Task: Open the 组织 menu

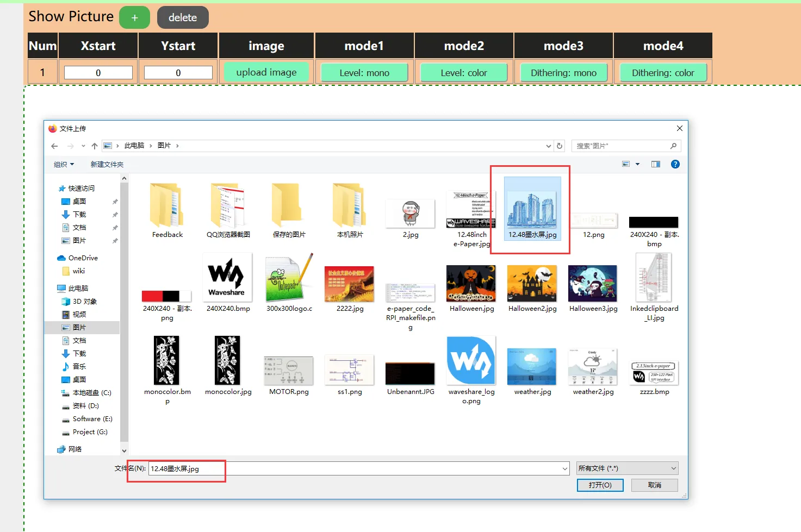Action: (64, 164)
